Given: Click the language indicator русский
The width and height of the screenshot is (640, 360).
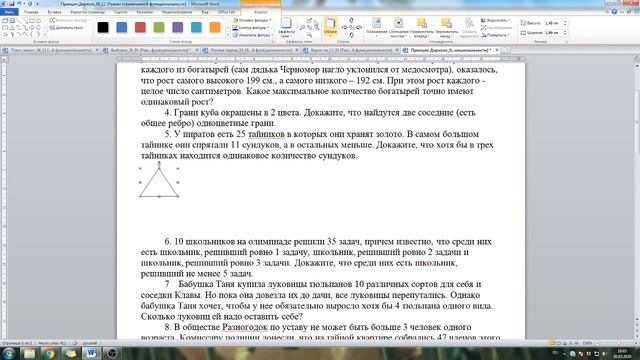Looking at the screenshot, I should pos(89,343).
